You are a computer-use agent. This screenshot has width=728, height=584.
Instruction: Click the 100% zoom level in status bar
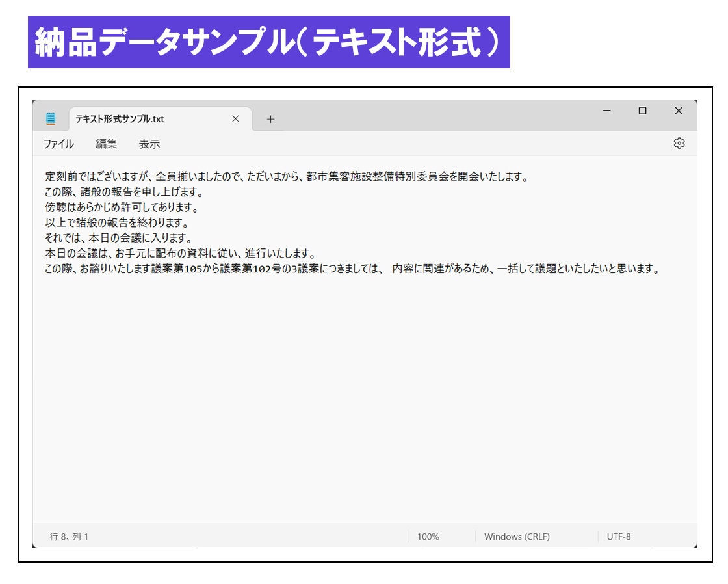tap(428, 537)
